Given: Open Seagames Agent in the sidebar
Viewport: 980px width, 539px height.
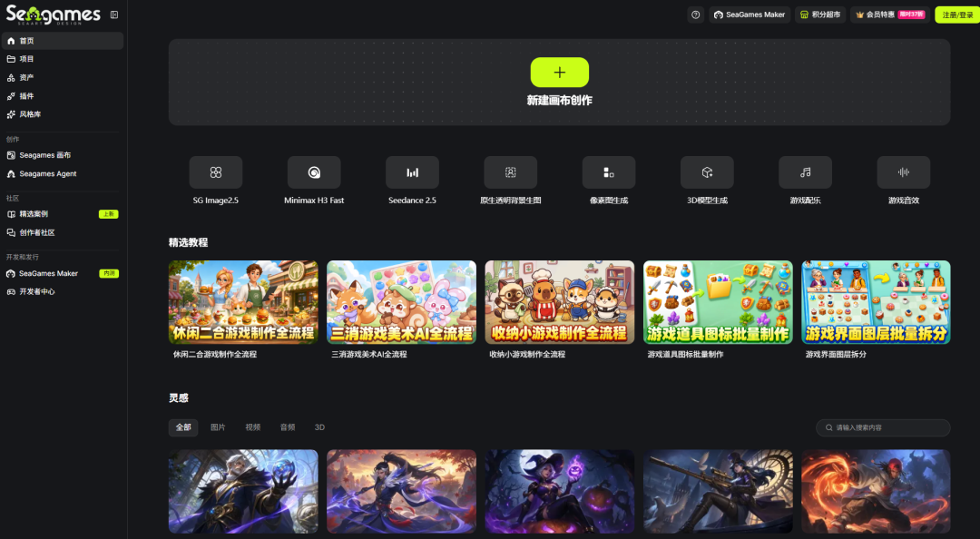Looking at the screenshot, I should [63, 174].
